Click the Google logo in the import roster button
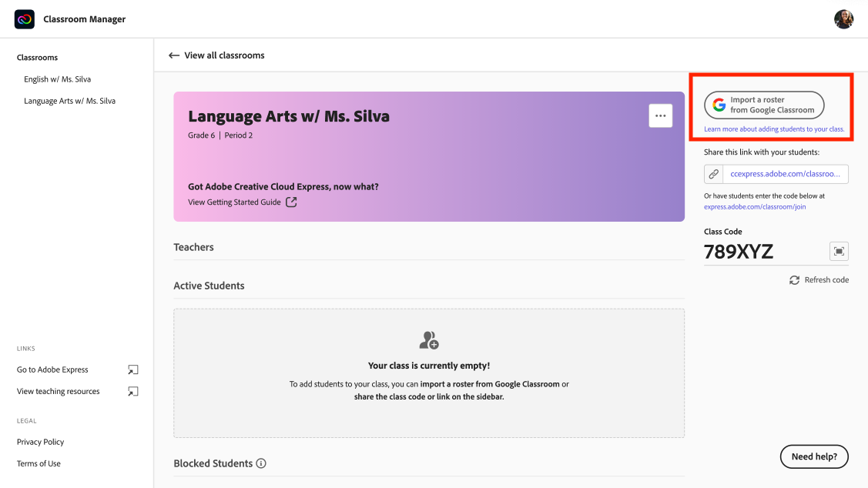 pos(721,103)
